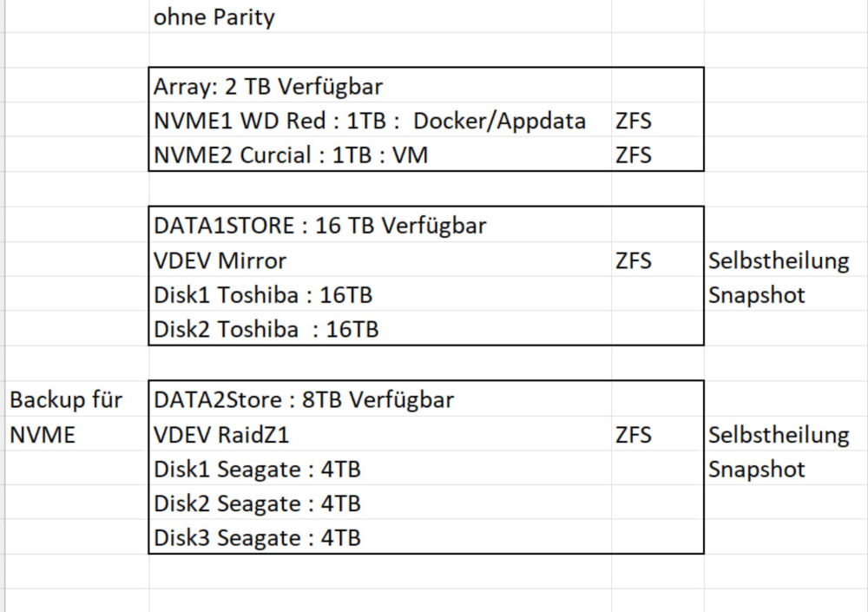Select the 'DATA2Store : 8TB Verfügbar' cell
This screenshot has height=612, width=868.
[380, 398]
